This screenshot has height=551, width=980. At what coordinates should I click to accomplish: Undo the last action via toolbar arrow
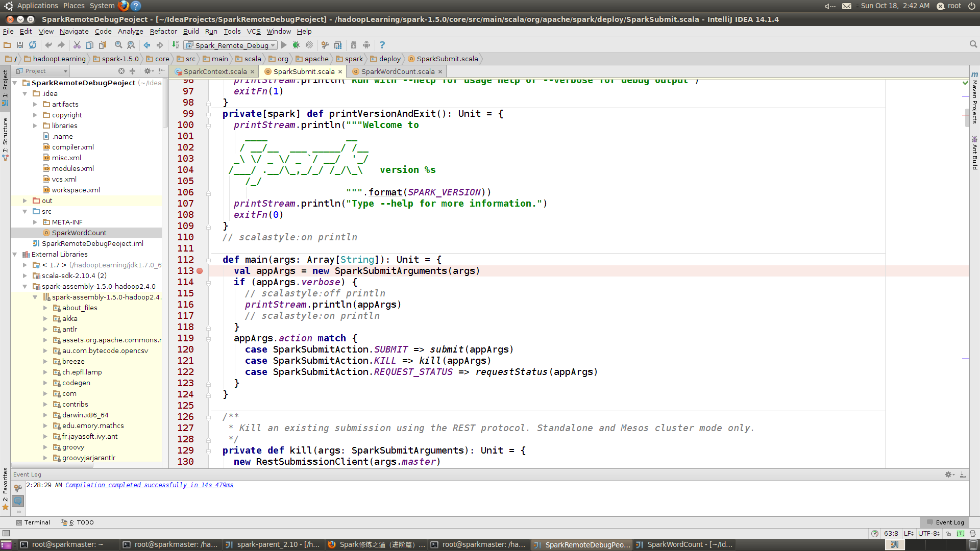[x=48, y=45]
